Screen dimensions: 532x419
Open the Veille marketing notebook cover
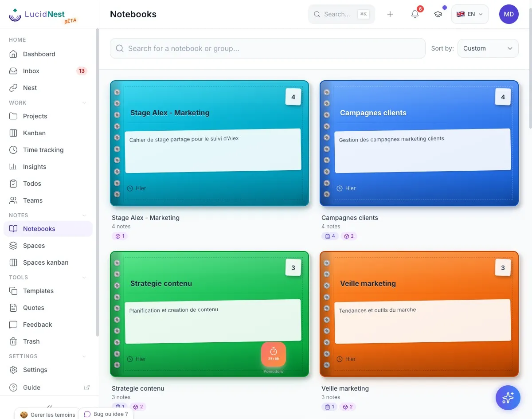tap(419, 314)
